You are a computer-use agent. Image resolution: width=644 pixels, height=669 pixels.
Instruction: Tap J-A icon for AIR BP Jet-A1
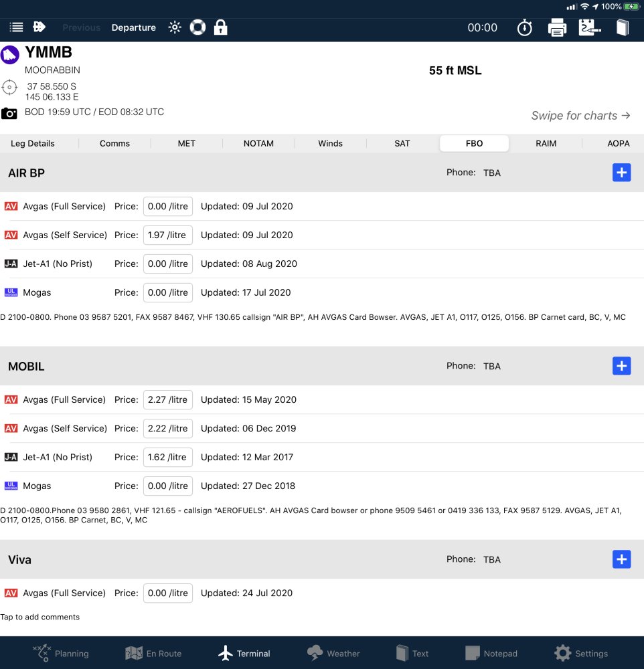11,264
